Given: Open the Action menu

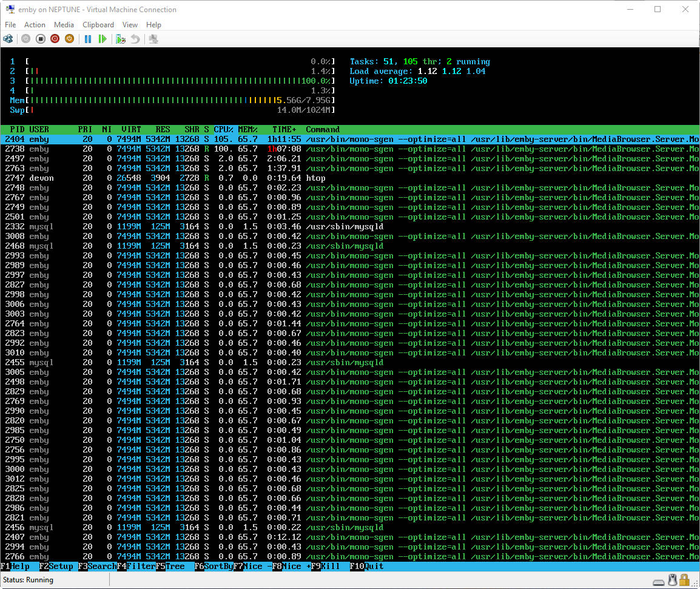Looking at the screenshot, I should pos(35,25).
